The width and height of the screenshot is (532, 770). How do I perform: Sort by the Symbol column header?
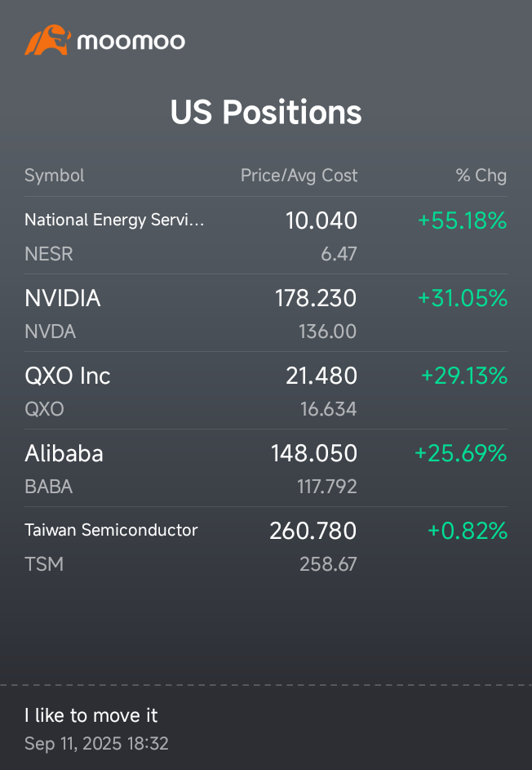[x=54, y=176]
